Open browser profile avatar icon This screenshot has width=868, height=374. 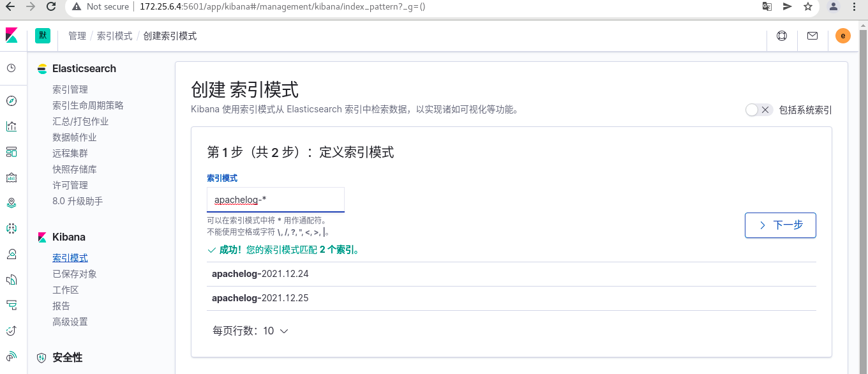[834, 6]
